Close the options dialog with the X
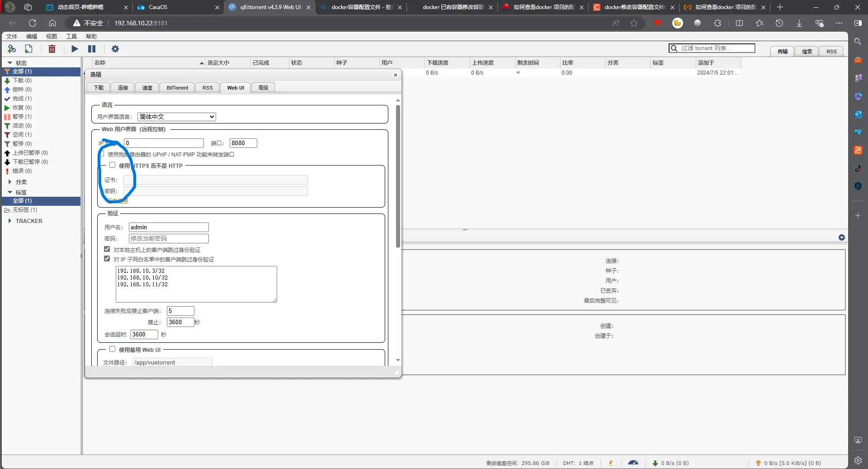The height and width of the screenshot is (469, 868). (x=396, y=75)
